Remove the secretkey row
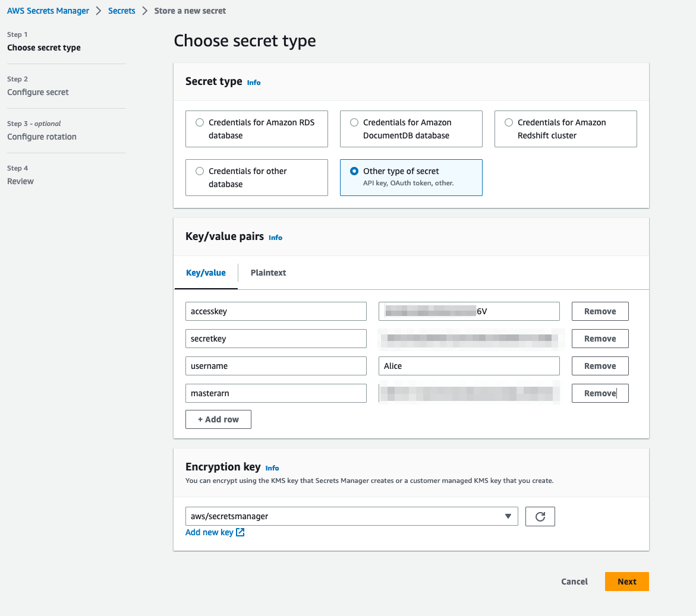The height and width of the screenshot is (616, 696). coord(600,339)
